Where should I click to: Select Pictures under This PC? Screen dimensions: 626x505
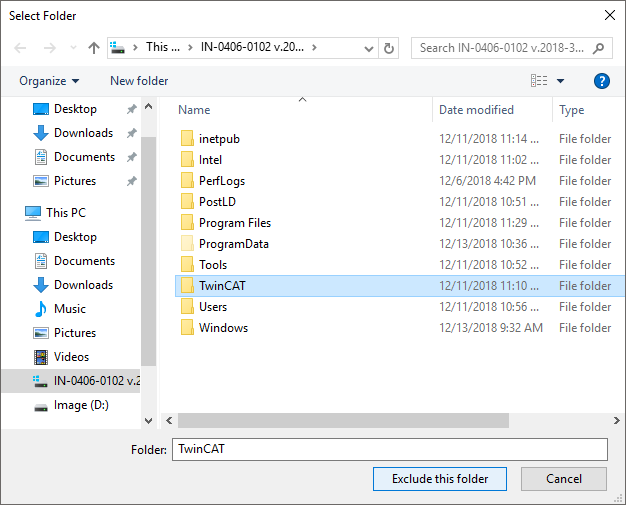click(65, 333)
